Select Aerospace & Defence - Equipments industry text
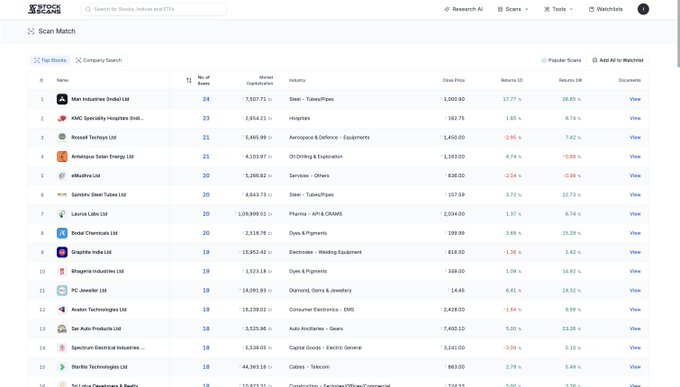The width and height of the screenshot is (680, 387). tap(329, 138)
